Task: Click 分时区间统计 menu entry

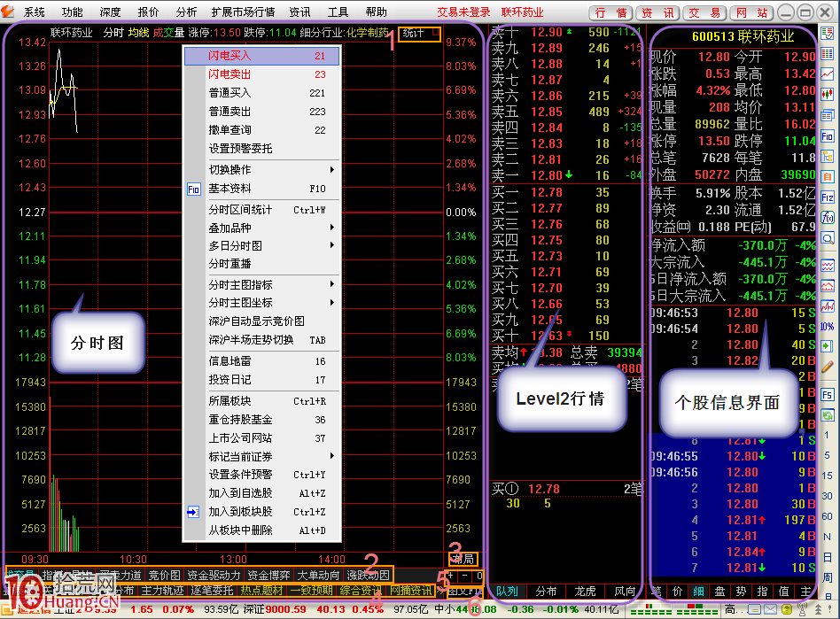Action: [x=261, y=210]
